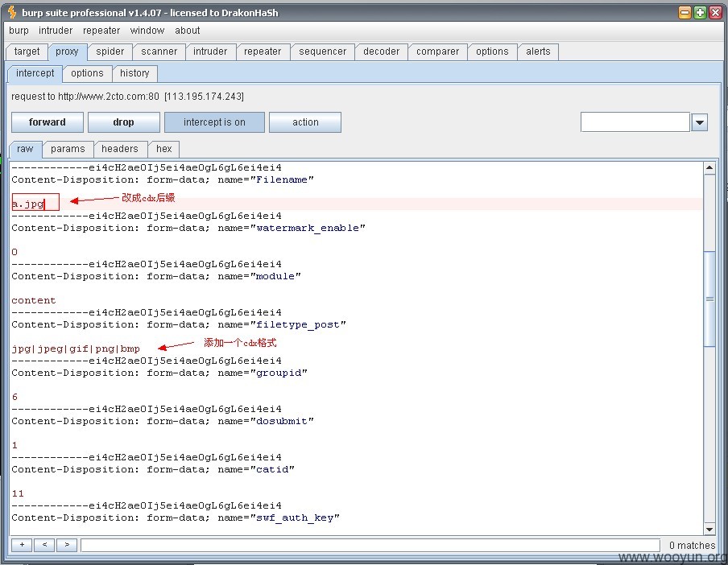This screenshot has height=565, width=728.
Task: Click the search text field at bottom
Action: pos(370,545)
